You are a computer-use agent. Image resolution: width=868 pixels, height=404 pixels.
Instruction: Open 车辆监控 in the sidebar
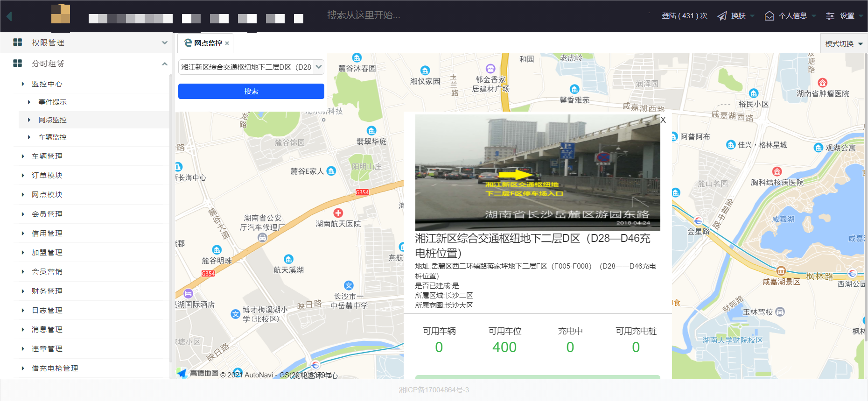coord(52,137)
